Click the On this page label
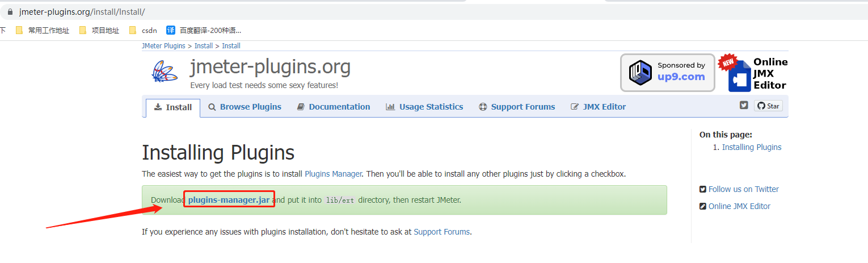Image resolution: width=868 pixels, height=263 pixels. click(726, 135)
